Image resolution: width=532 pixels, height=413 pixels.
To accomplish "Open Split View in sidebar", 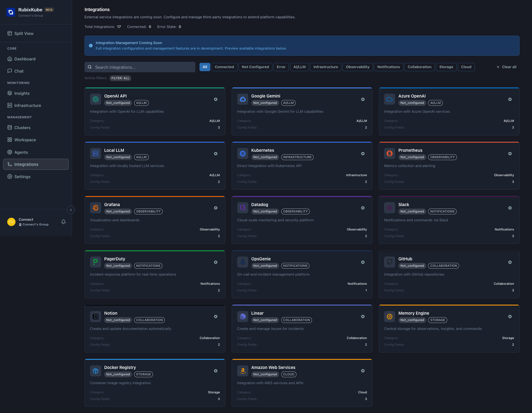I will 24,34.
